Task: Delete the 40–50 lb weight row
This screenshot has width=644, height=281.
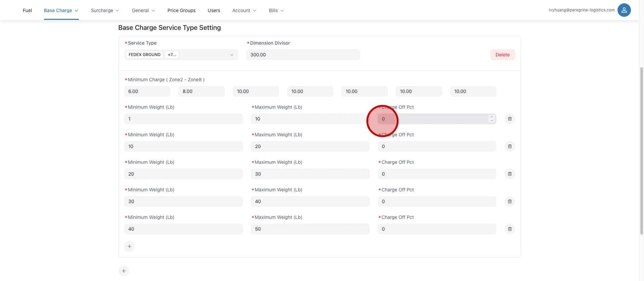Action: pos(509,229)
